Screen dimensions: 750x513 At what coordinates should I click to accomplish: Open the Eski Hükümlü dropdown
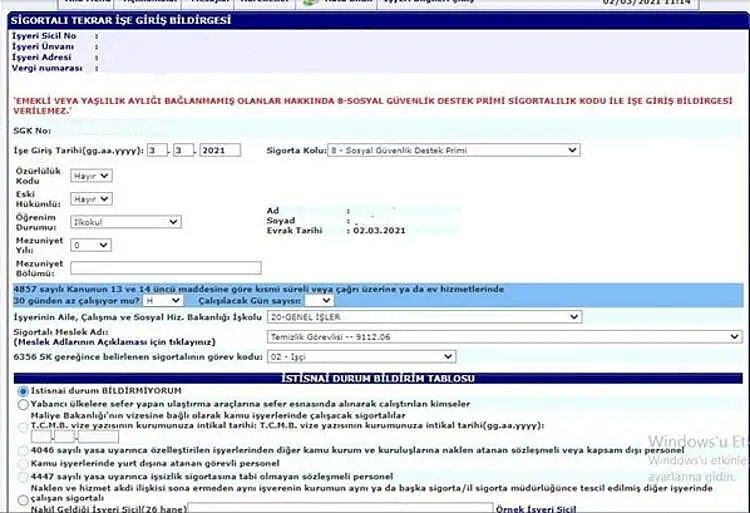[91, 199]
